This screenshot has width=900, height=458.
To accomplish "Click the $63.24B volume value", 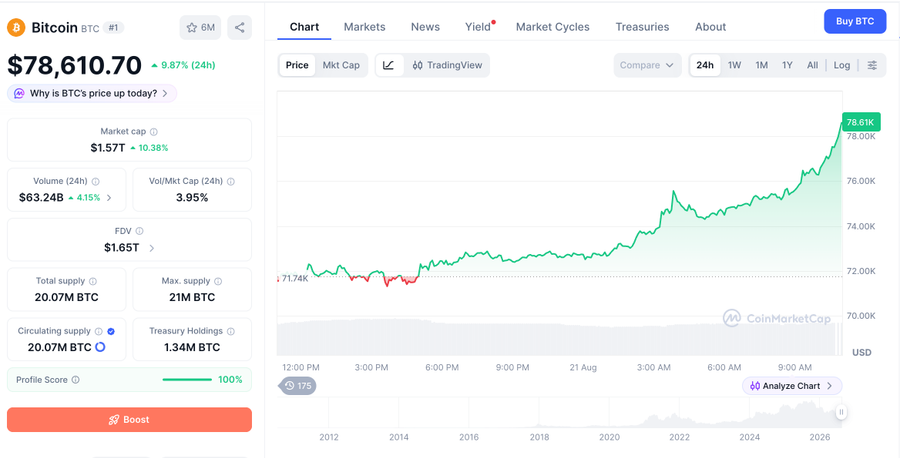I will click(41, 198).
